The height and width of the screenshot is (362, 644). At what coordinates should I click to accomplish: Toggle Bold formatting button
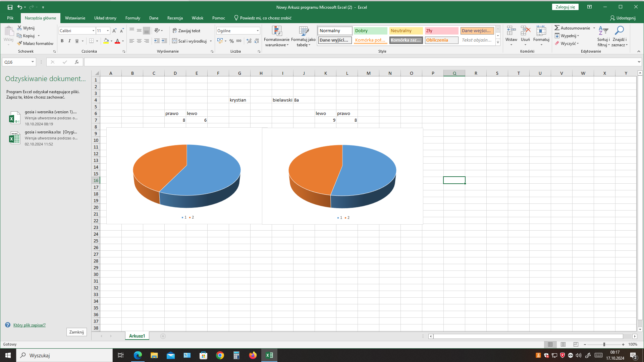[x=62, y=41]
